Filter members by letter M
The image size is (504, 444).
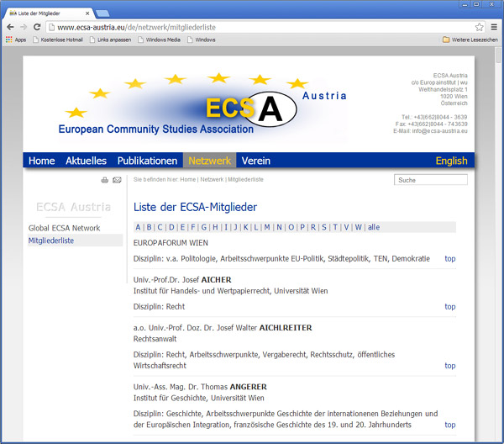click(x=267, y=227)
